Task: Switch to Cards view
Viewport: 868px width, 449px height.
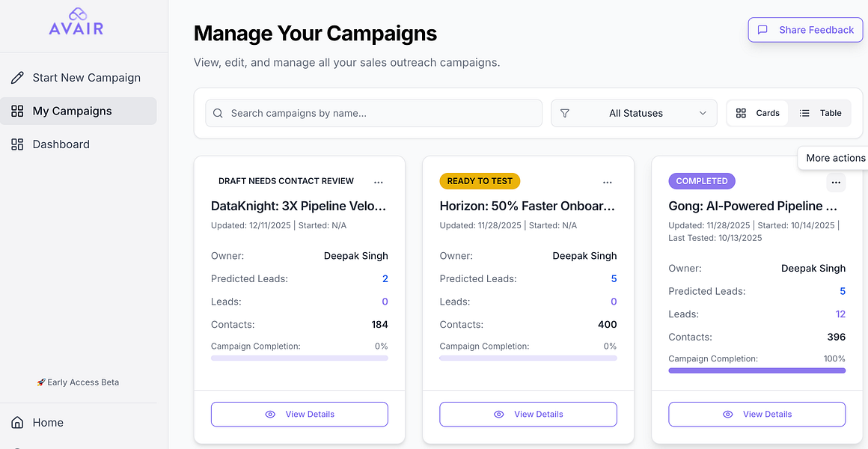Action: [757, 114]
